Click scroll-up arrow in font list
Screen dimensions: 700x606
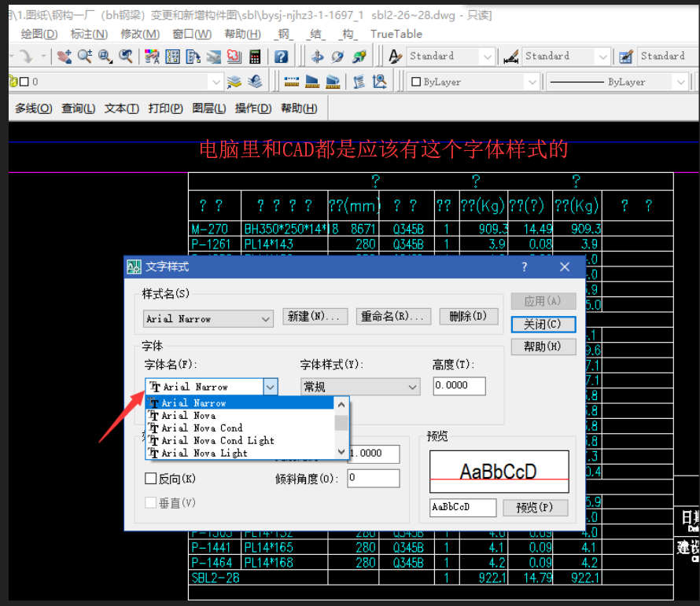click(x=341, y=405)
